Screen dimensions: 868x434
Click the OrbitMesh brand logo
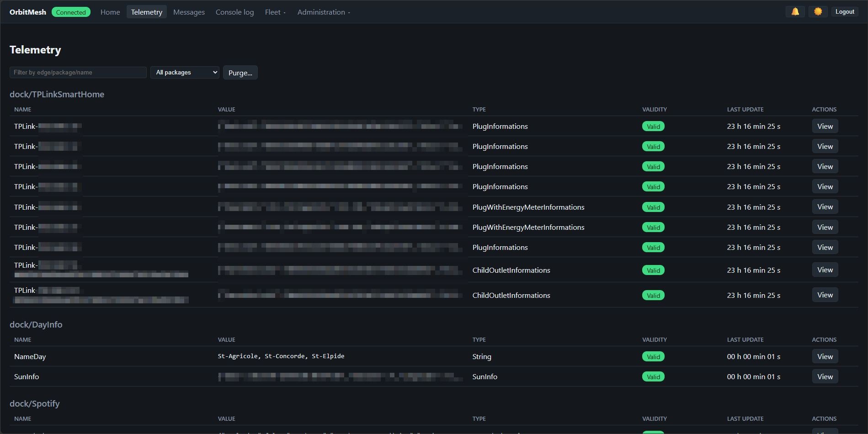pos(28,12)
